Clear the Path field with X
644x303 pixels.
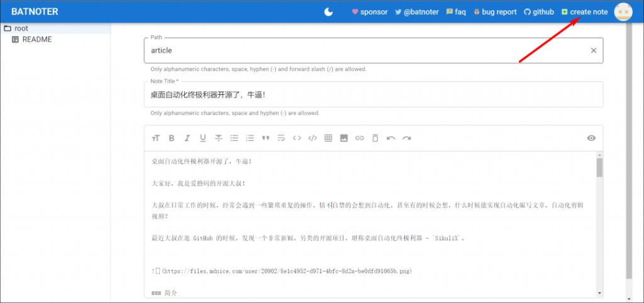tap(594, 50)
